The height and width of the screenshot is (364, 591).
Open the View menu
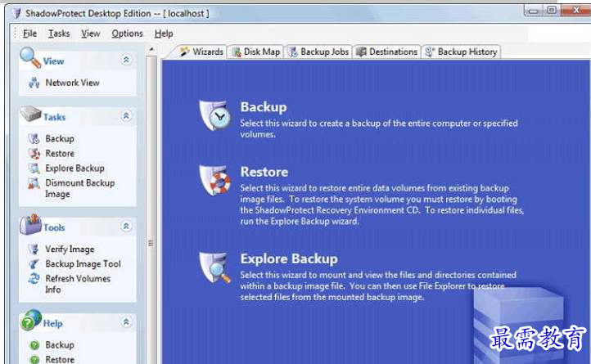(91, 34)
